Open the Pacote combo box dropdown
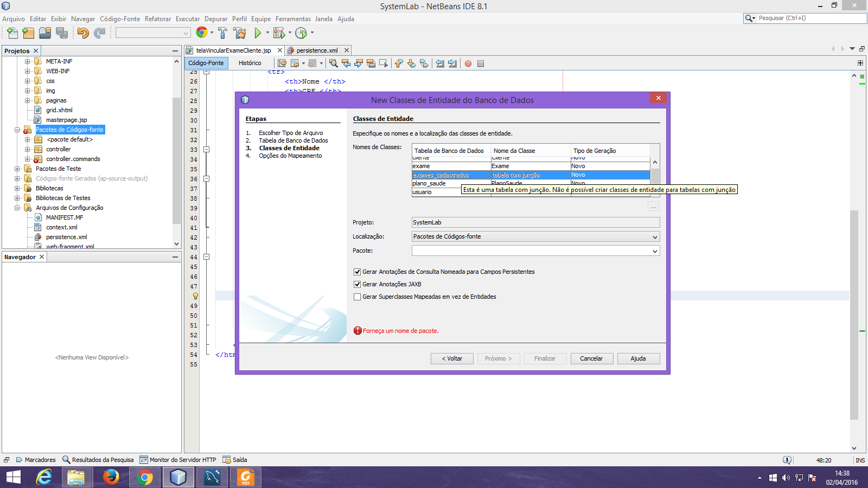Image resolution: width=868 pixels, height=488 pixels. [655, 251]
